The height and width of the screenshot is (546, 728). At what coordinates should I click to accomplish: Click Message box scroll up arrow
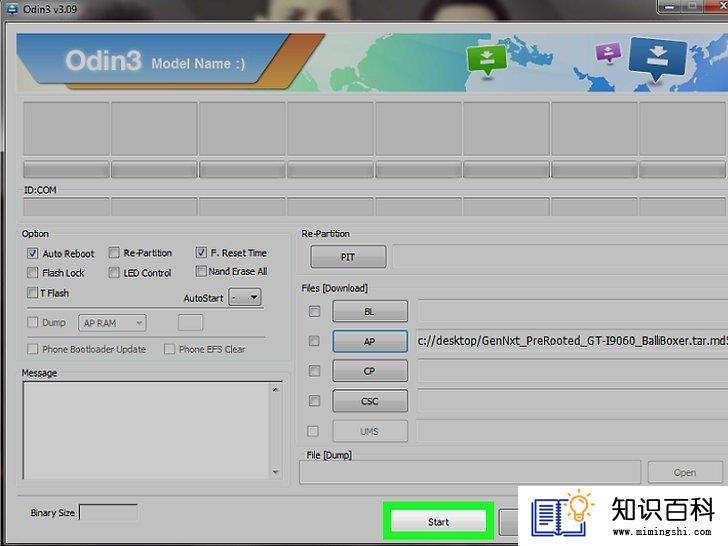pos(276,390)
